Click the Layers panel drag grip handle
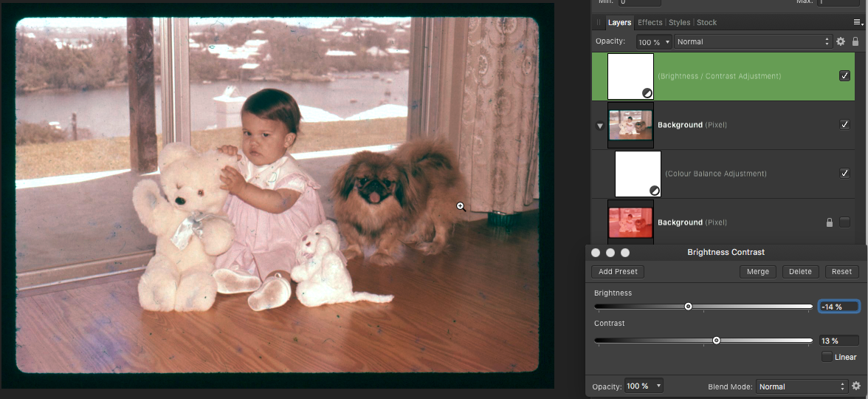868x399 pixels. 599,23
